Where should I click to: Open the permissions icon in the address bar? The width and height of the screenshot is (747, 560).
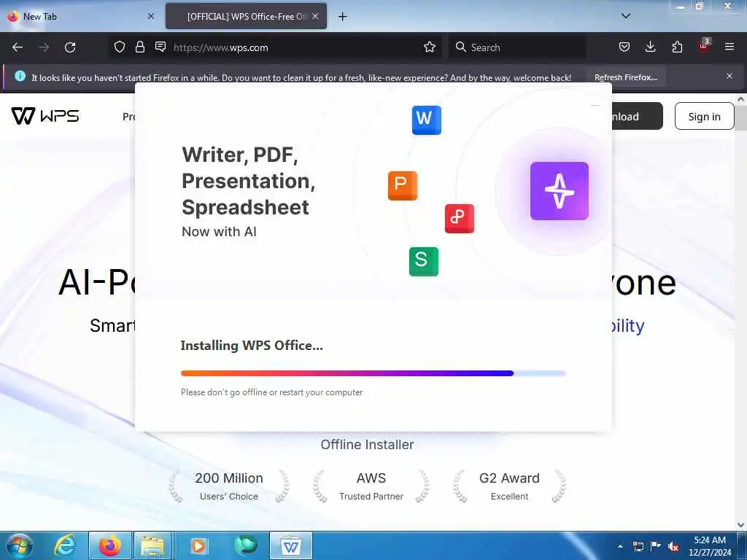tap(160, 47)
